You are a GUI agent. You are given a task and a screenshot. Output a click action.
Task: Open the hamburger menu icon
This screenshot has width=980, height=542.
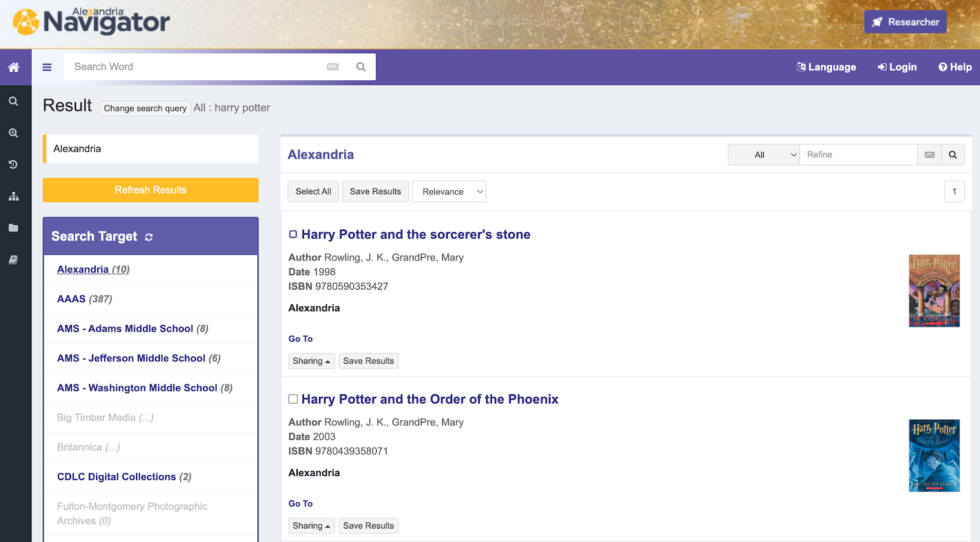[x=47, y=67]
